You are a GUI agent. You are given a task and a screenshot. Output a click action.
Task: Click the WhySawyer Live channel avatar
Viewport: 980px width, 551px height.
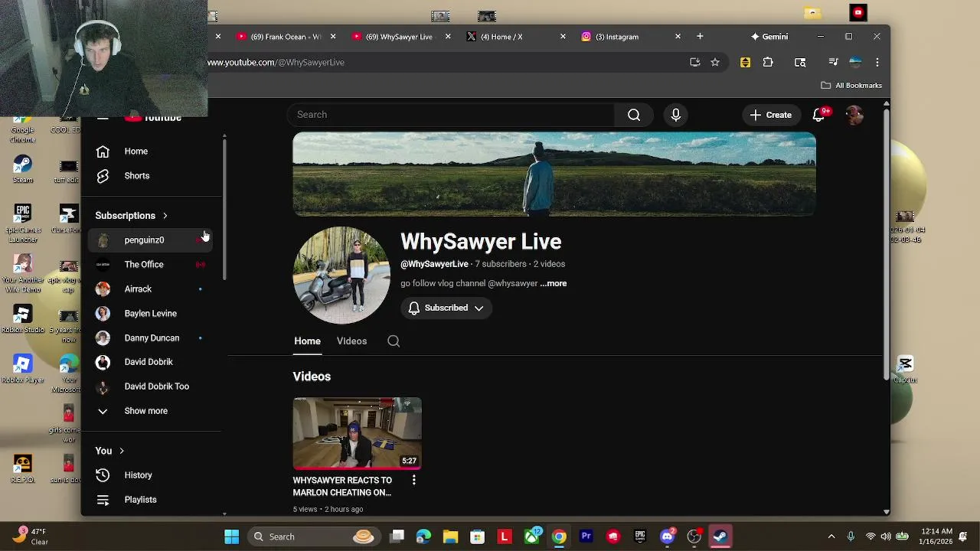[x=341, y=275]
